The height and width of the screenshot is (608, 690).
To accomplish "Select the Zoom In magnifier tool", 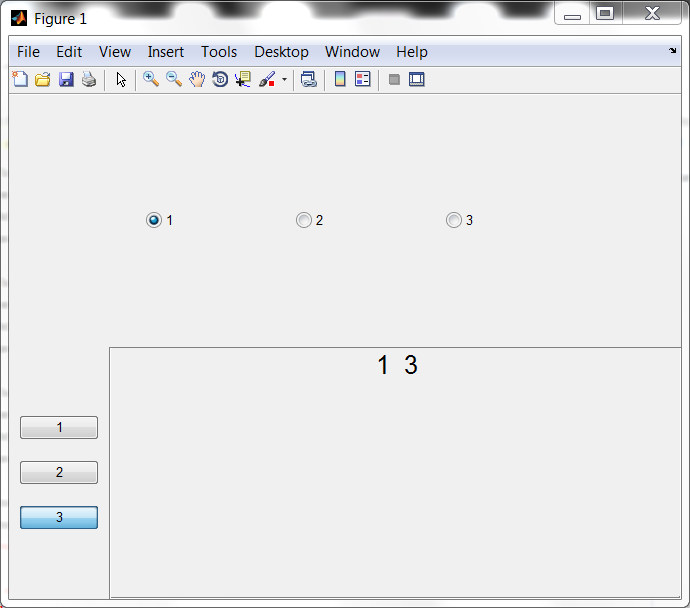I will point(151,80).
